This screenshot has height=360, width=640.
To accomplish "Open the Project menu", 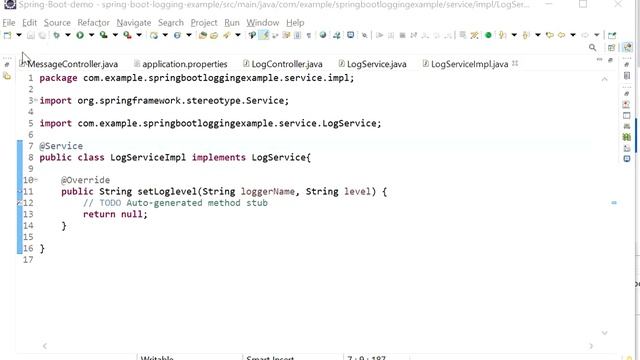I will click(x=204, y=23).
